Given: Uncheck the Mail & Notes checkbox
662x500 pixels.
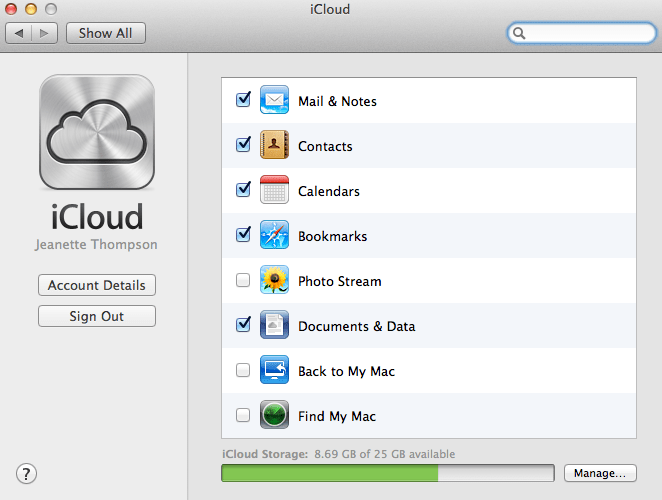Looking at the screenshot, I should pyautogui.click(x=243, y=100).
